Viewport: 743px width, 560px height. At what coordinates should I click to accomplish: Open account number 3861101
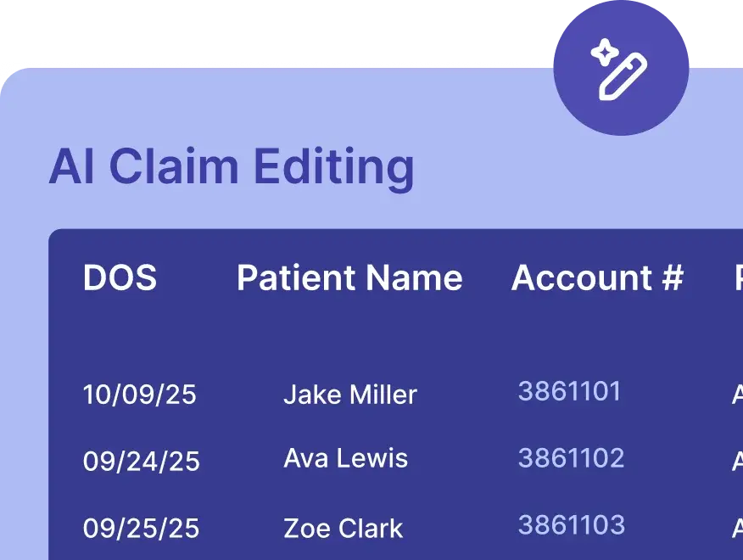pos(570,391)
